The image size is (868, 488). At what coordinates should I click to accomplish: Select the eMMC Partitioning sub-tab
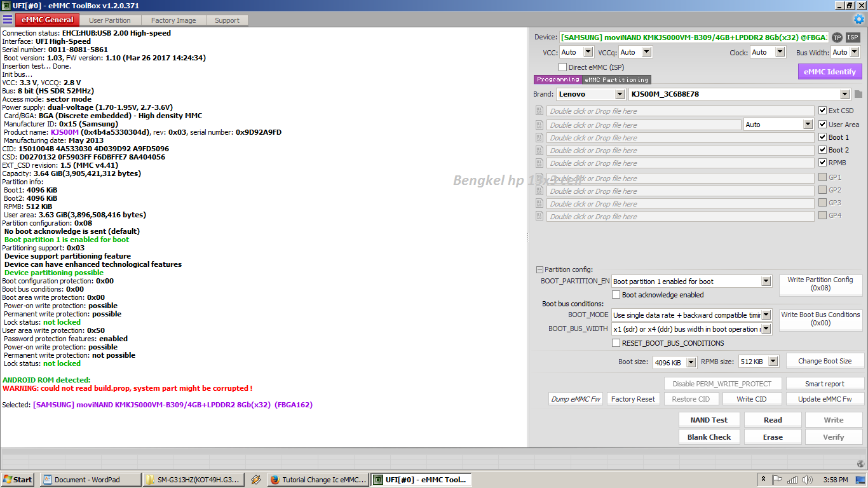(617, 79)
